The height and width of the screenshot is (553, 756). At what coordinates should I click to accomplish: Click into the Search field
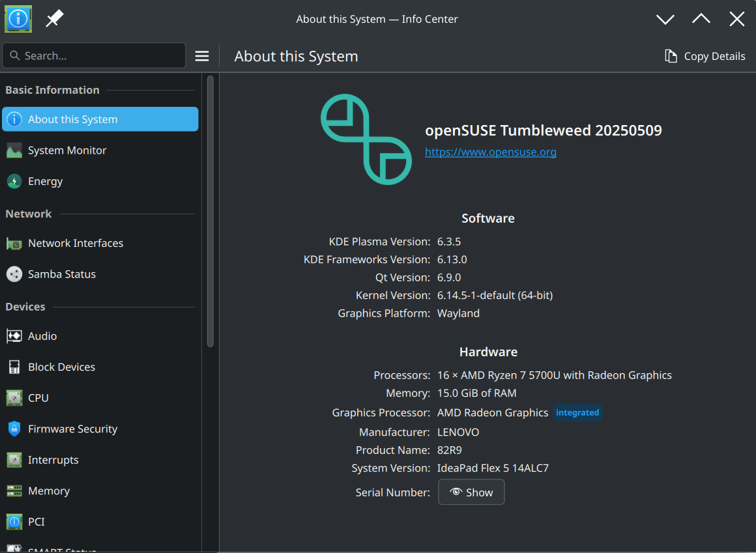coord(94,56)
